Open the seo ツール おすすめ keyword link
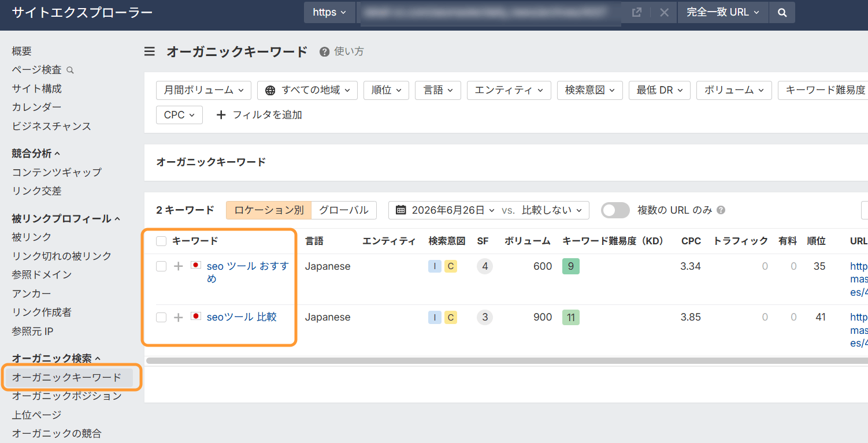The width and height of the screenshot is (868, 443). point(247,272)
